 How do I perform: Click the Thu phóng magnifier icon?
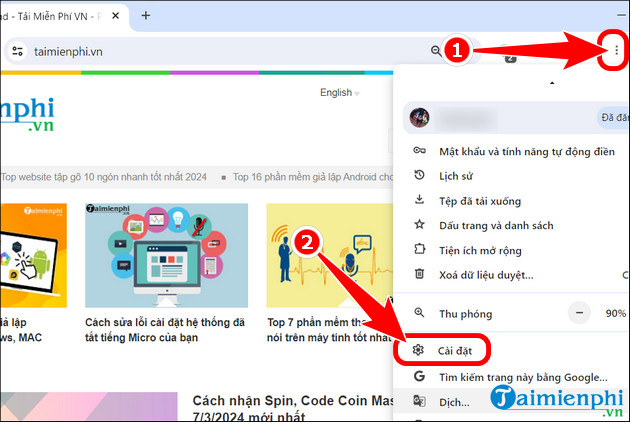coord(419,313)
